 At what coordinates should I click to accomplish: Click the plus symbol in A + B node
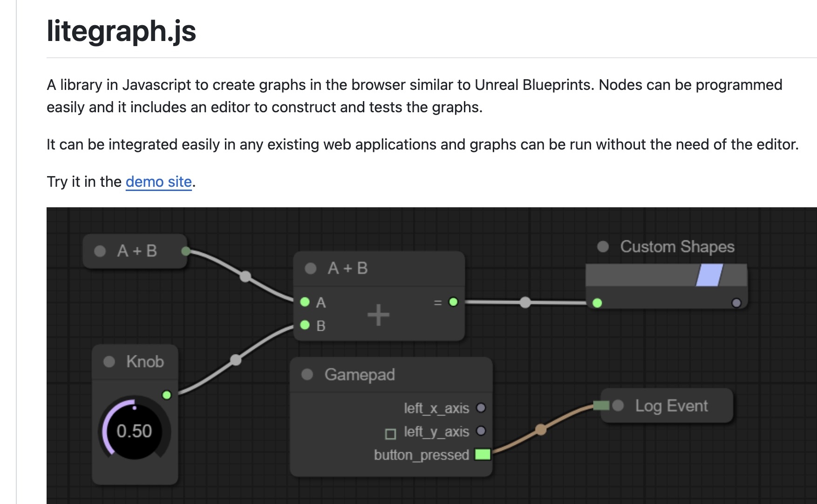click(x=378, y=315)
